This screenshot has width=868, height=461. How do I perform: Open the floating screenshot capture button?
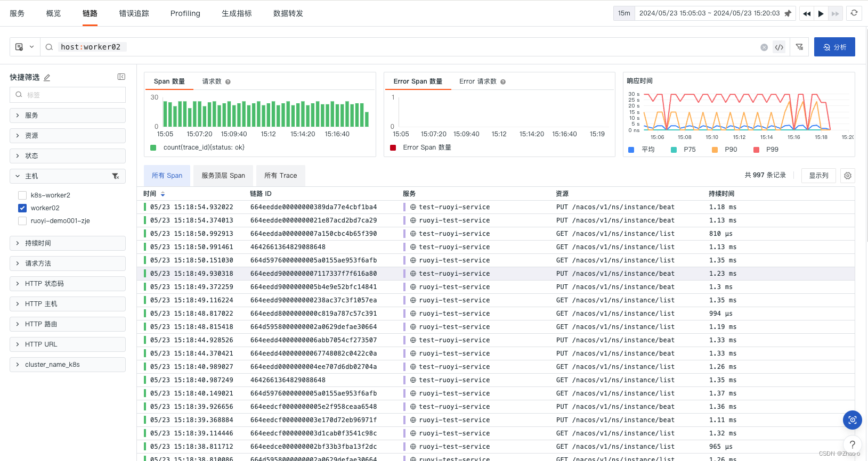point(853,420)
